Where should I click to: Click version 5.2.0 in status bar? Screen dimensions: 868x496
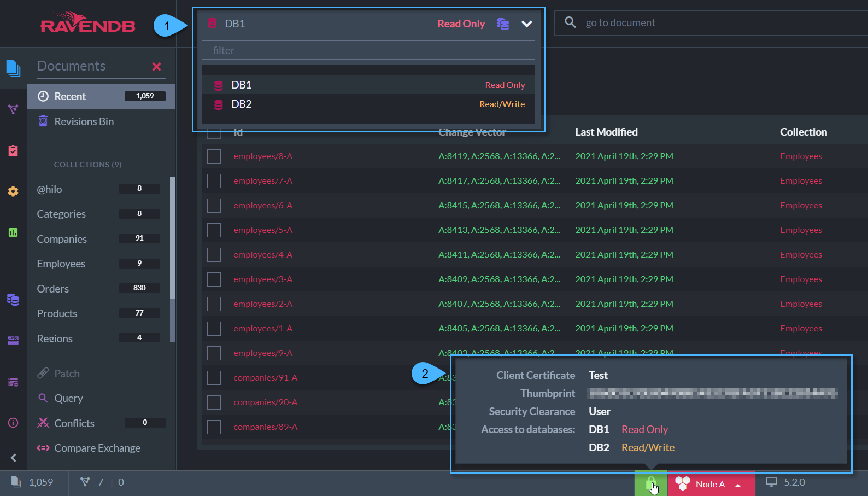coord(794,482)
